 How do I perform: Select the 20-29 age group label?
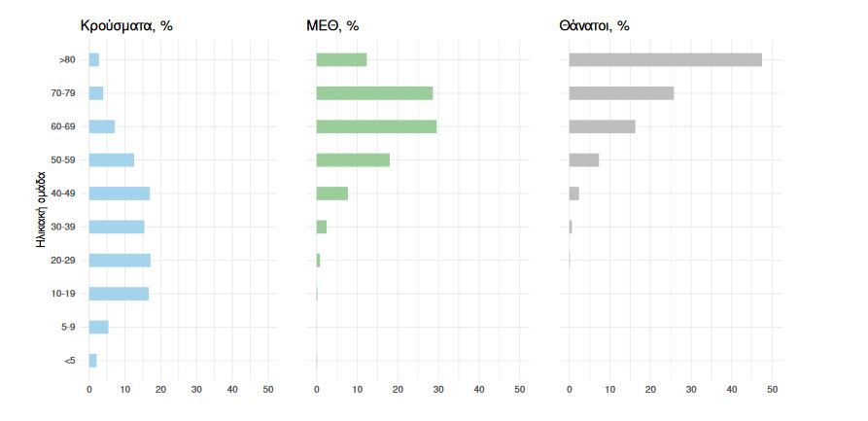coord(64,261)
